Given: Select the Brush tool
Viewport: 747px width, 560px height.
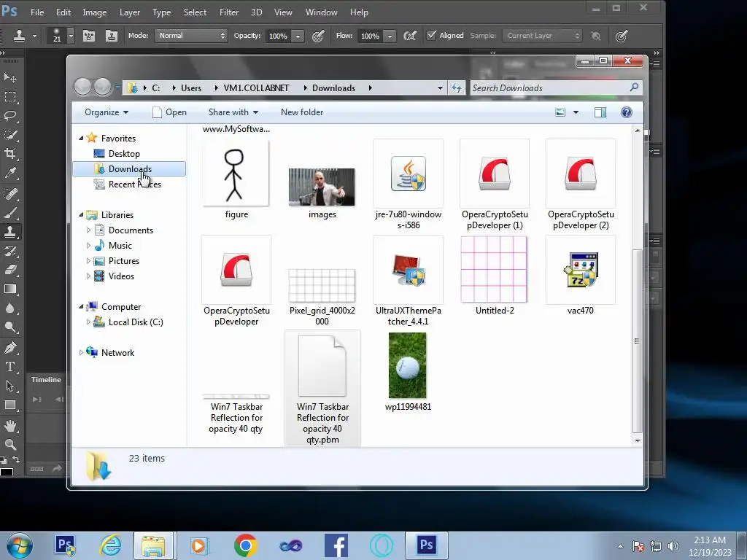Looking at the screenshot, I should pyautogui.click(x=10, y=213).
